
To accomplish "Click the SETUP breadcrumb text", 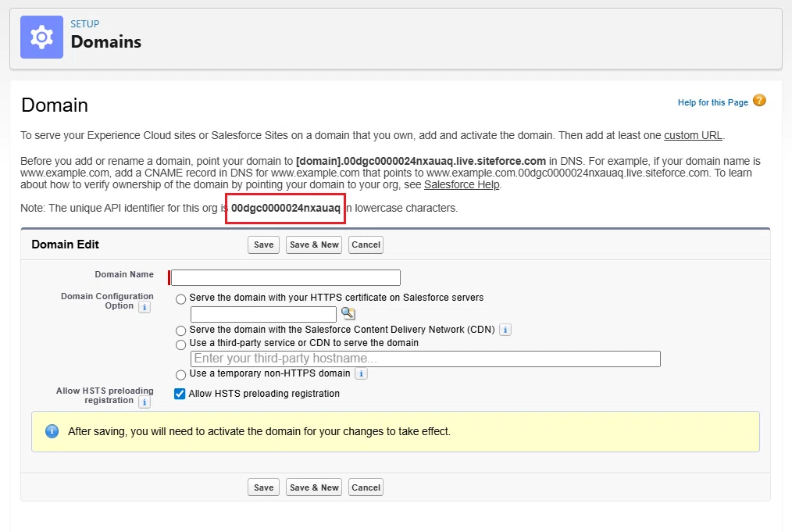I will point(85,23).
